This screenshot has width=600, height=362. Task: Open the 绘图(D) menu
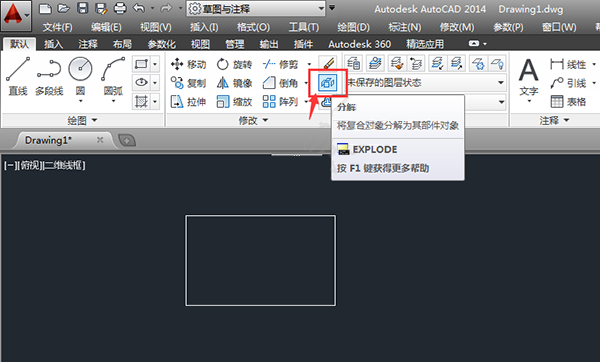point(353,27)
